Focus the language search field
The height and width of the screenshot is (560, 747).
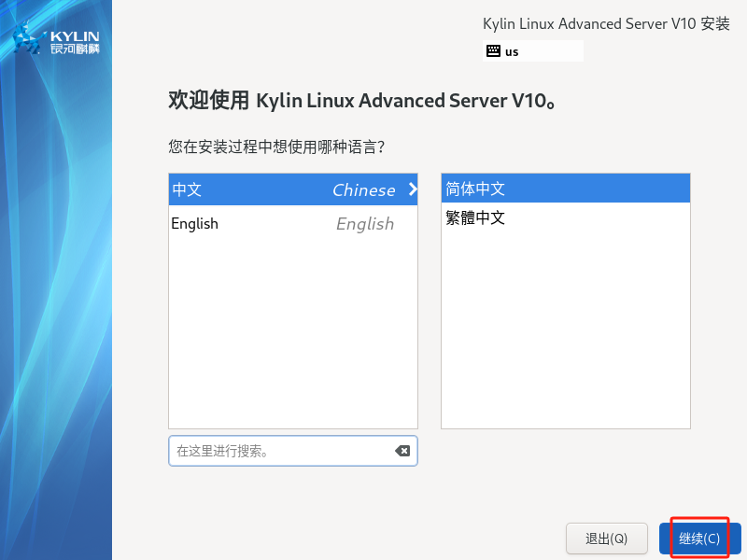[x=280, y=451]
